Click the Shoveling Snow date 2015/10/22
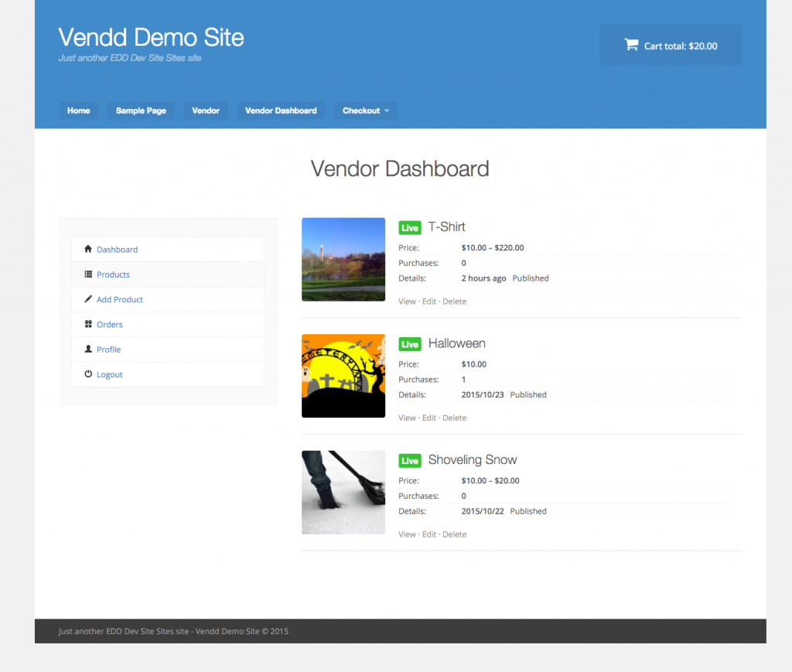The image size is (792, 672). tap(483, 511)
